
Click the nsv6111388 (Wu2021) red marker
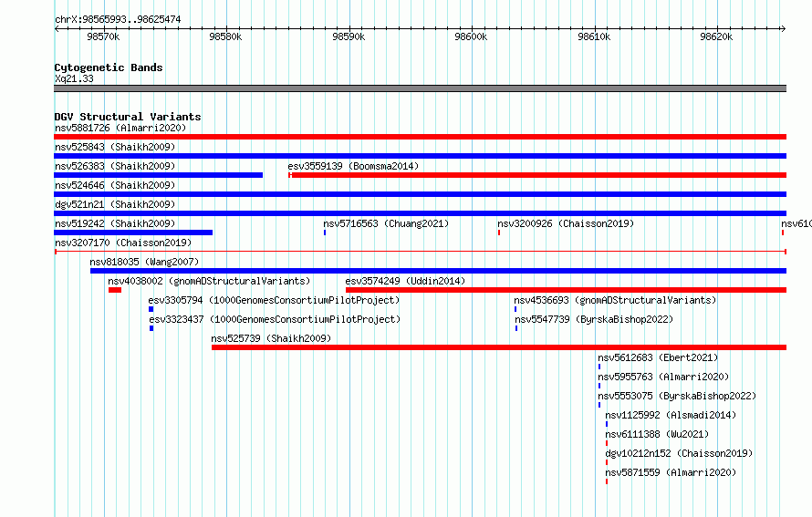[607, 443]
